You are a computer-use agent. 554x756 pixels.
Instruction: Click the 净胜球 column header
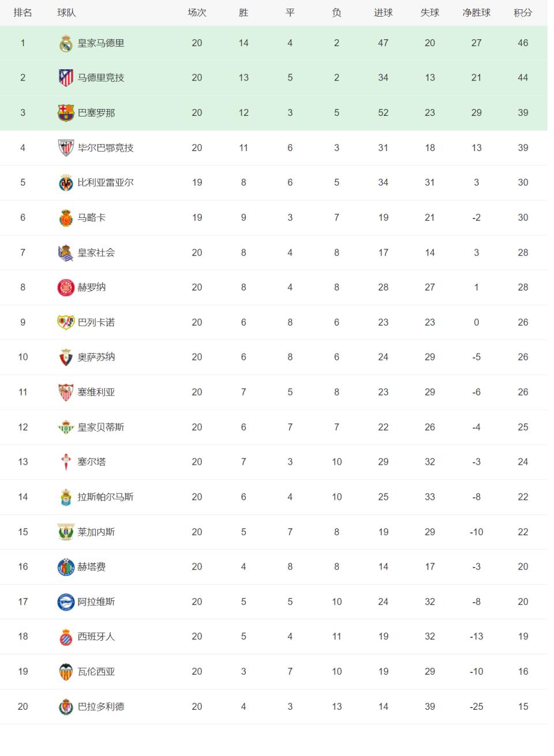pyautogui.click(x=476, y=13)
